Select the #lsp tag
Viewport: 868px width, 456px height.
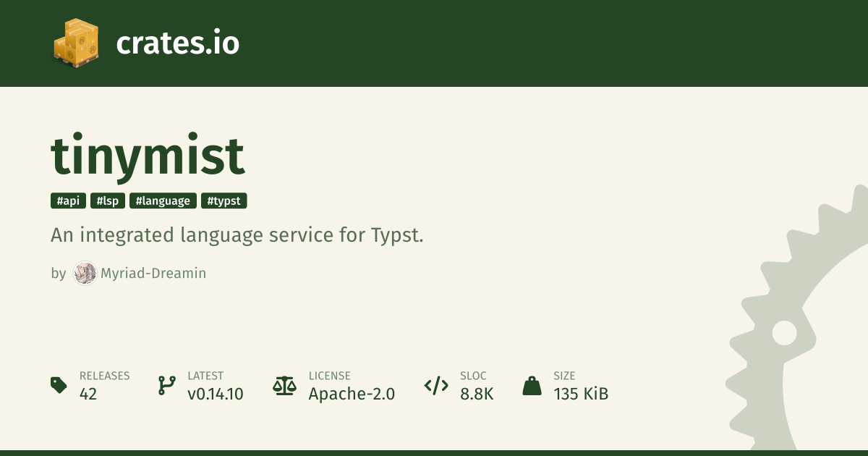(x=107, y=201)
